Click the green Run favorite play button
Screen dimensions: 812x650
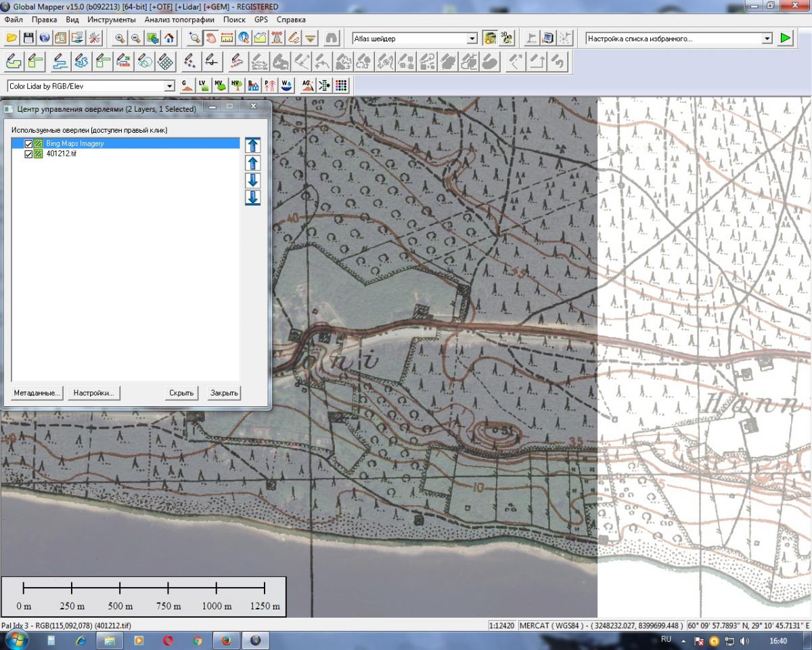[x=785, y=39]
